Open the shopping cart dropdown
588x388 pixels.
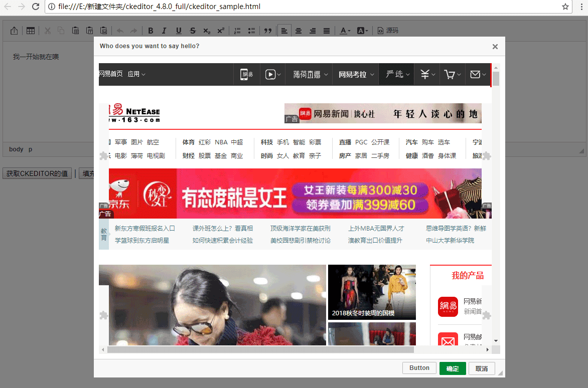(452, 75)
